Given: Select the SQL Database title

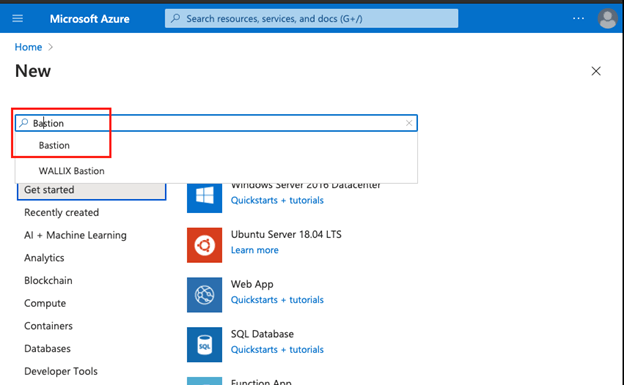Looking at the screenshot, I should [262, 334].
